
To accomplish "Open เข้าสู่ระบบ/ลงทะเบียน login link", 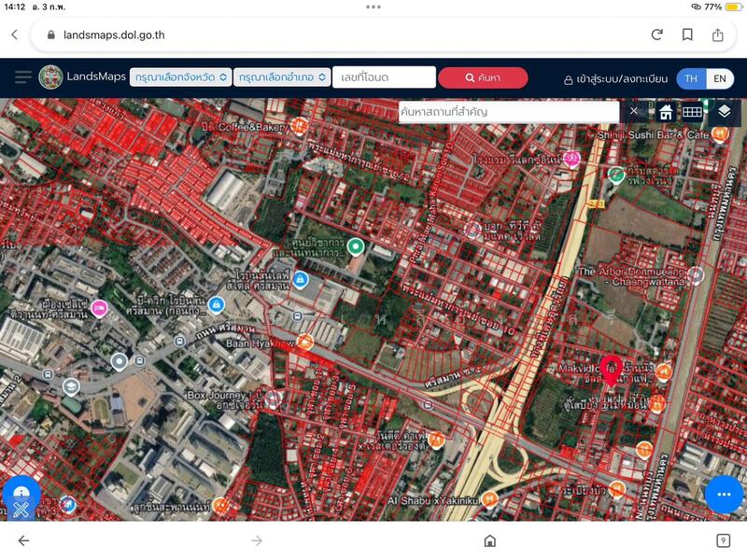I will (x=615, y=79).
